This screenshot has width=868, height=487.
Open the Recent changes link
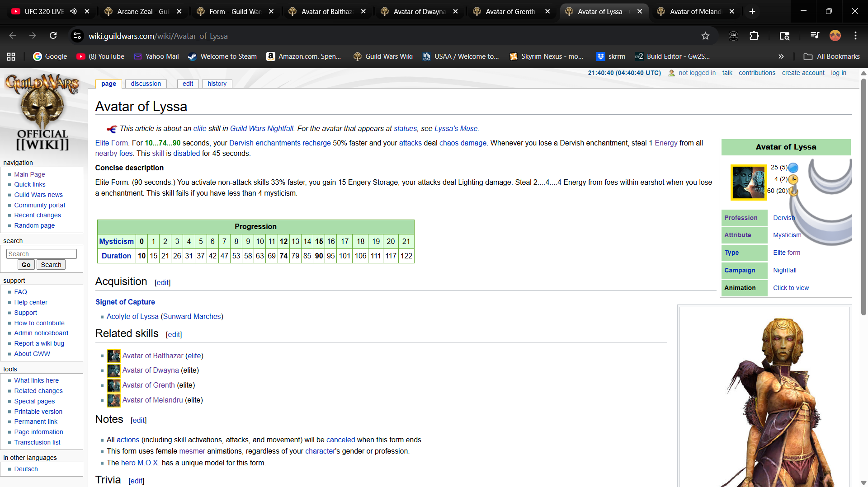coord(37,215)
